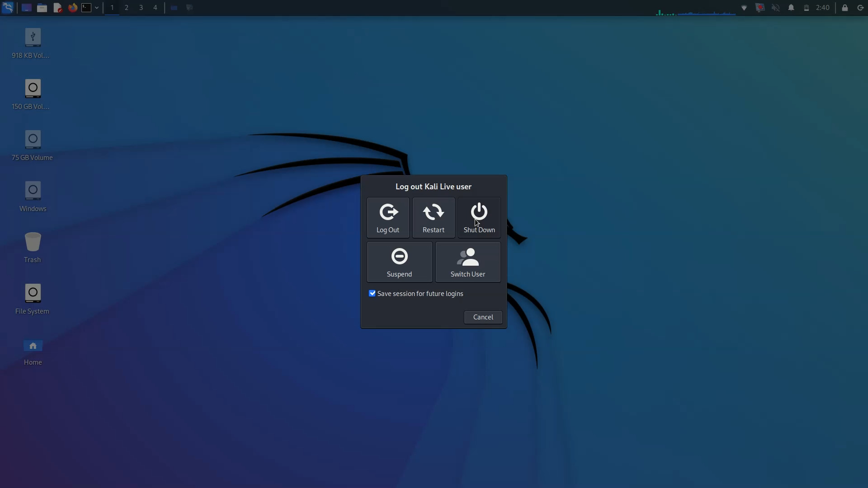Image resolution: width=868 pixels, height=488 pixels.
Task: Suspend the system from the dialog
Action: coord(399,262)
